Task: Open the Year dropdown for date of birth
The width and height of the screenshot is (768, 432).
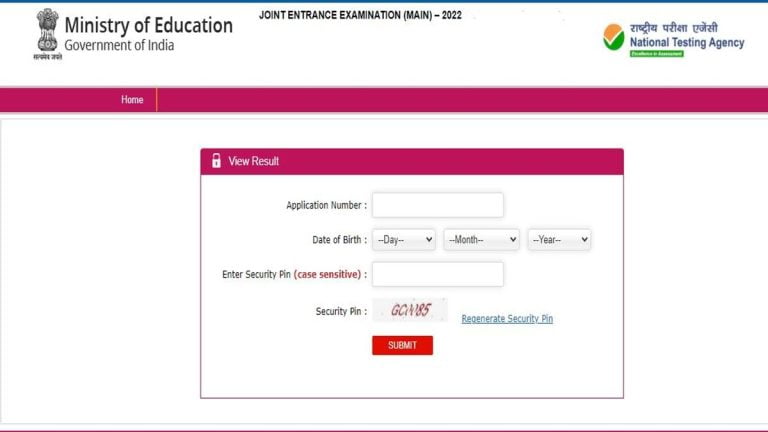Action: 559,240
